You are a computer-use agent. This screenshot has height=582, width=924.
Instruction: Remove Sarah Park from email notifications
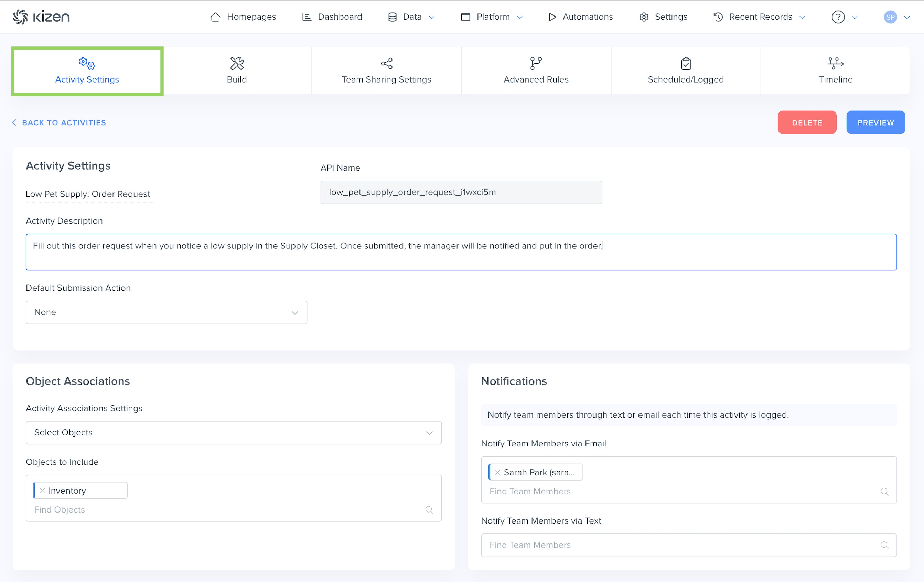(x=498, y=472)
